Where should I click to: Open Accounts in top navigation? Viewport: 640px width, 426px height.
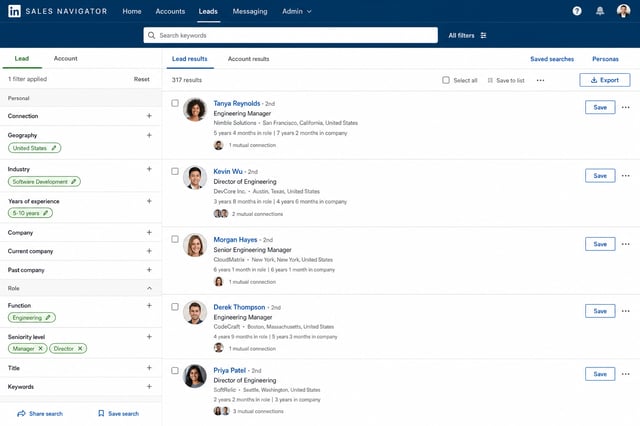point(170,11)
